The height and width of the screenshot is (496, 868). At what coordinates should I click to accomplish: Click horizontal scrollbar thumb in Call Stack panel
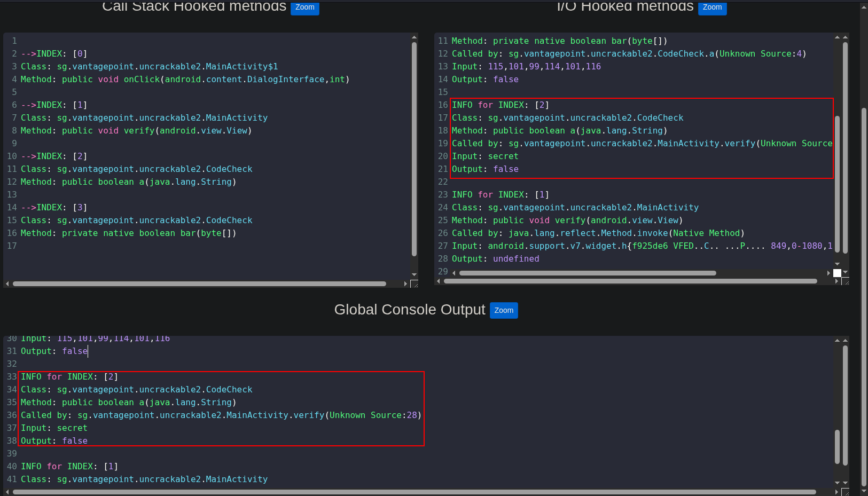[199, 284]
